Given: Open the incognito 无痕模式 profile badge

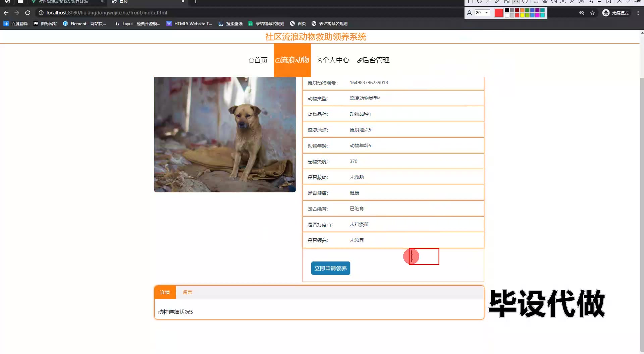Looking at the screenshot, I should 616,13.
